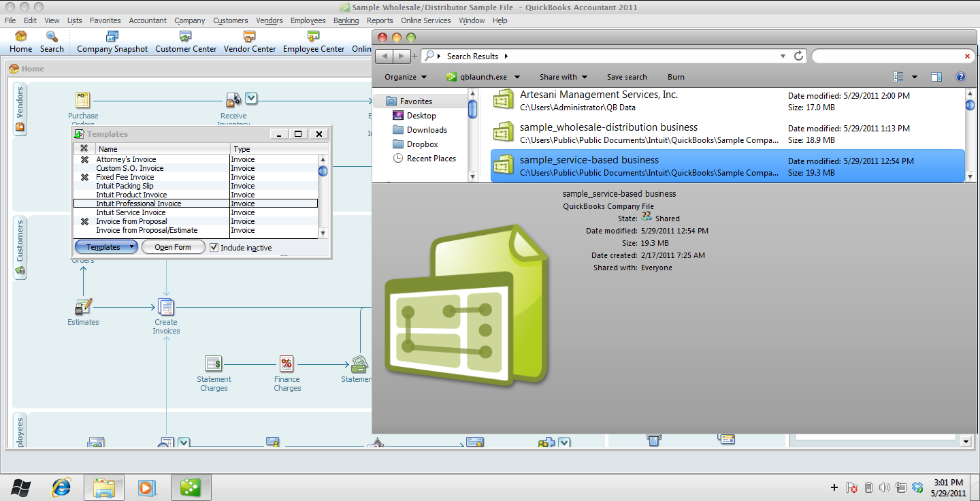Click the Explorer search input field
The height and width of the screenshot is (501, 980).
[x=886, y=56]
